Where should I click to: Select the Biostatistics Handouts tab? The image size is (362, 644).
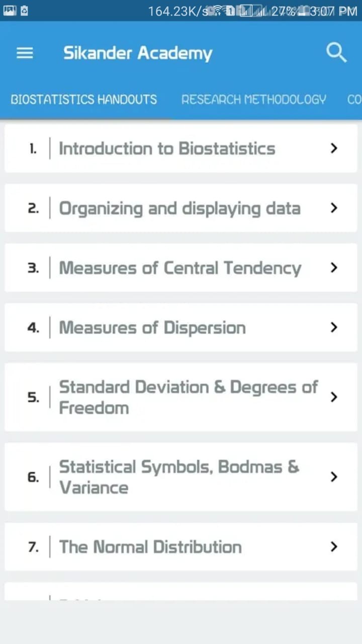pyautogui.click(x=83, y=99)
